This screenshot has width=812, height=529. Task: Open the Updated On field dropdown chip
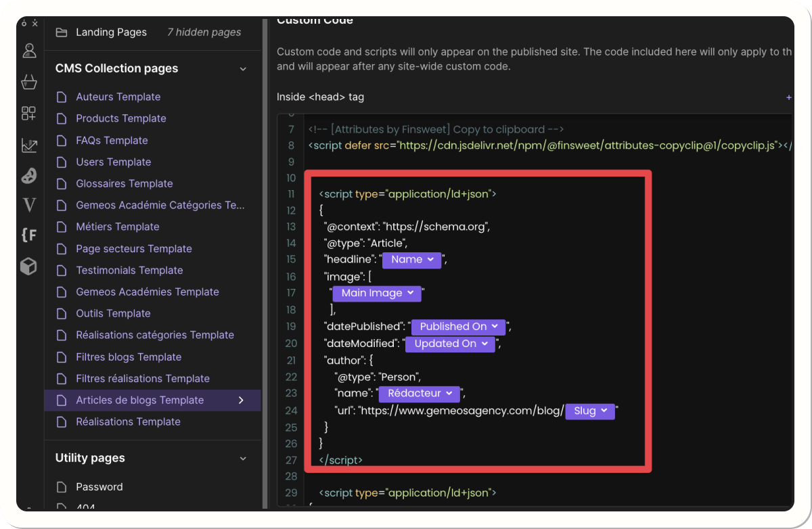pos(450,343)
